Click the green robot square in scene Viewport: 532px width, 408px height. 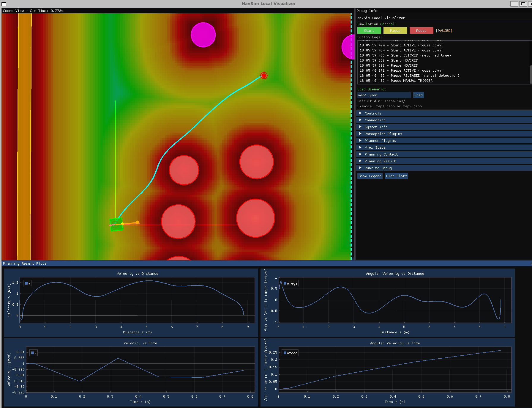coord(116,225)
